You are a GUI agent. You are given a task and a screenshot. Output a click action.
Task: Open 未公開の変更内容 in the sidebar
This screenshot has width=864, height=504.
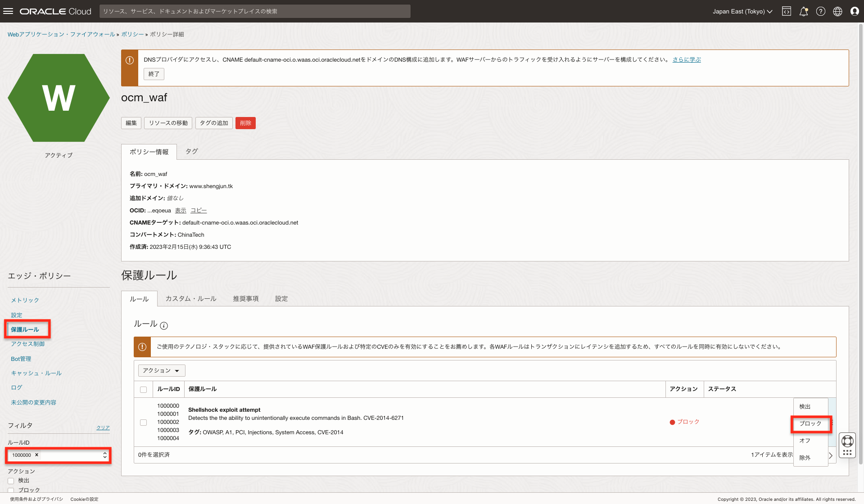pos(34,403)
